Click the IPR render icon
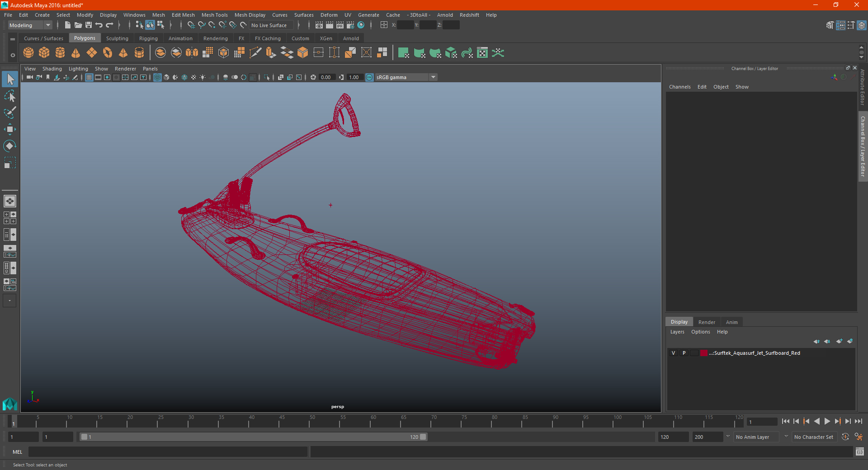 340,25
